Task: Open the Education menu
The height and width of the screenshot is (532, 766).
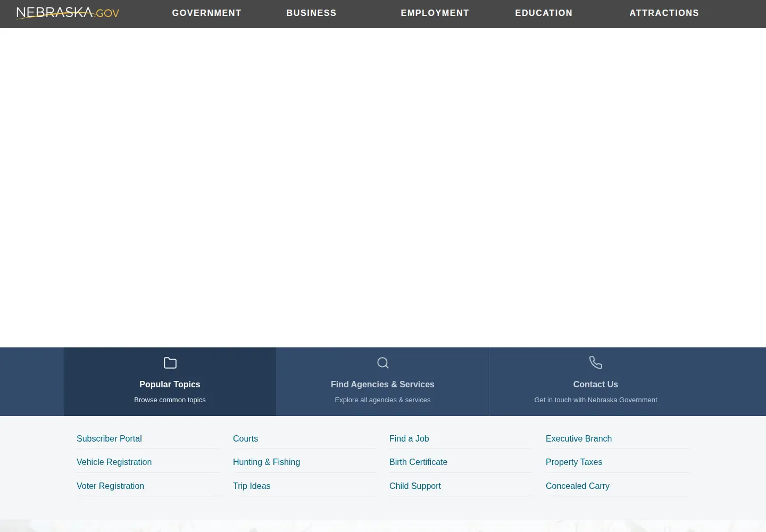Action: pos(544,13)
